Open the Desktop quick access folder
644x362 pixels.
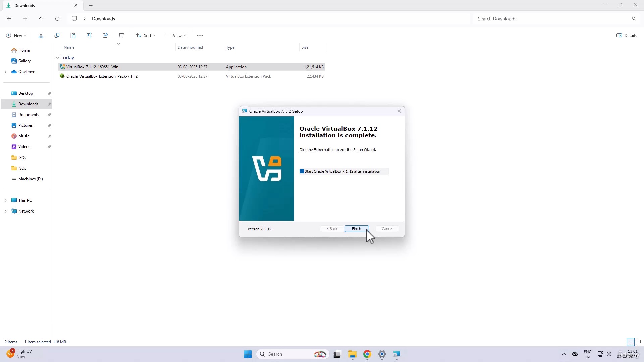(x=25, y=93)
